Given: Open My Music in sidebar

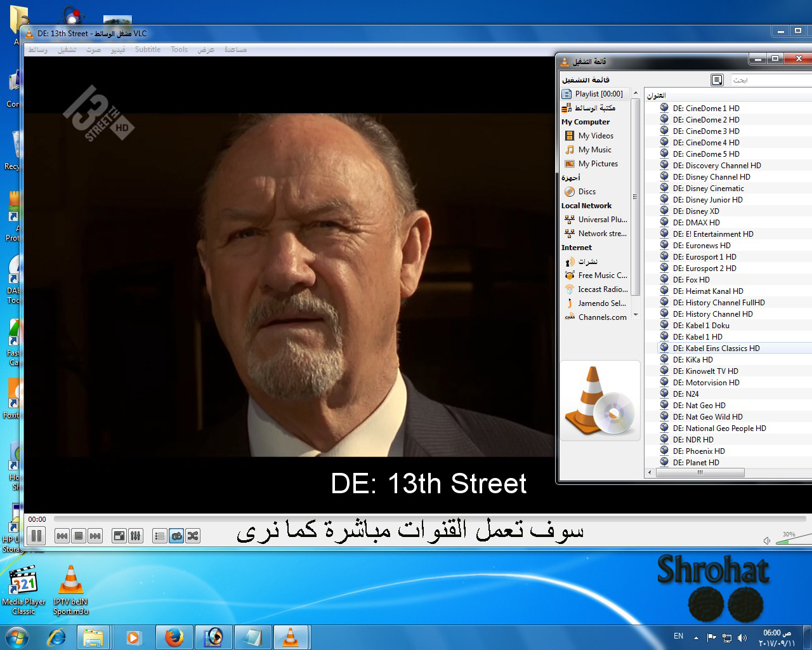Looking at the screenshot, I should 595,149.
